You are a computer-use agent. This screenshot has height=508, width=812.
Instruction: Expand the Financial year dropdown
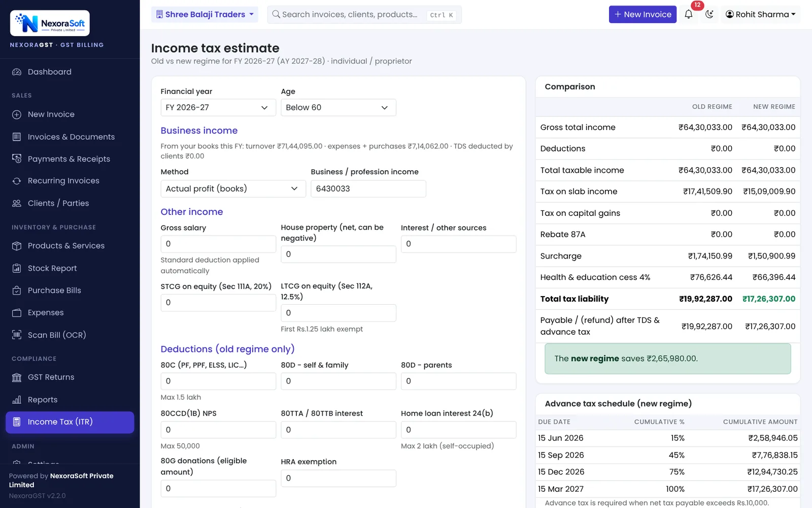click(x=218, y=108)
